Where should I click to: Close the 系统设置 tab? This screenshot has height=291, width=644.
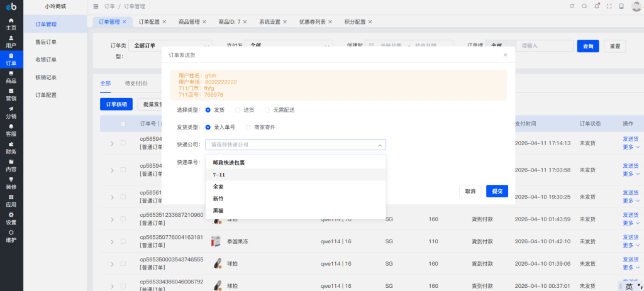pos(285,22)
